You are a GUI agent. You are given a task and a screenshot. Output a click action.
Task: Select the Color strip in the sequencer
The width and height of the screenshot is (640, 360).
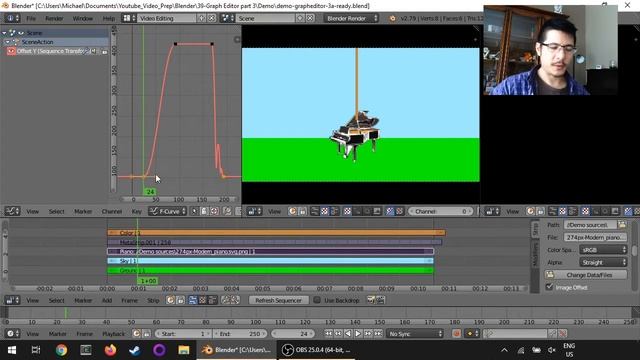click(276, 233)
